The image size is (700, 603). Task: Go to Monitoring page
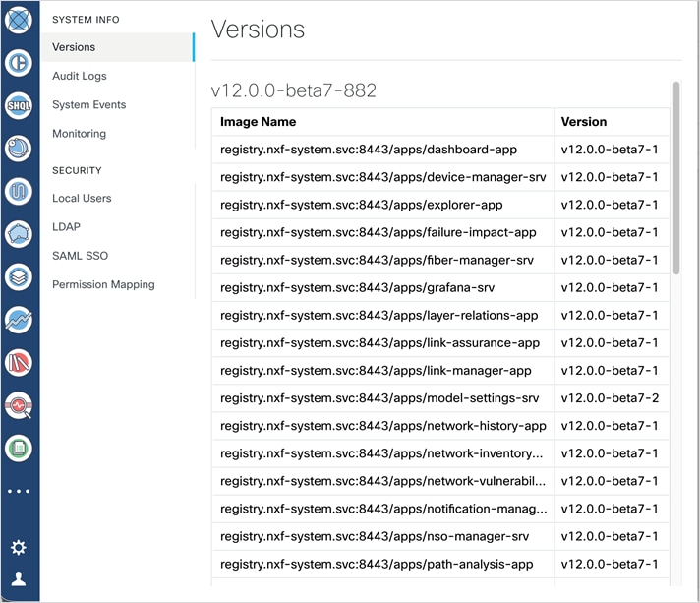[79, 134]
